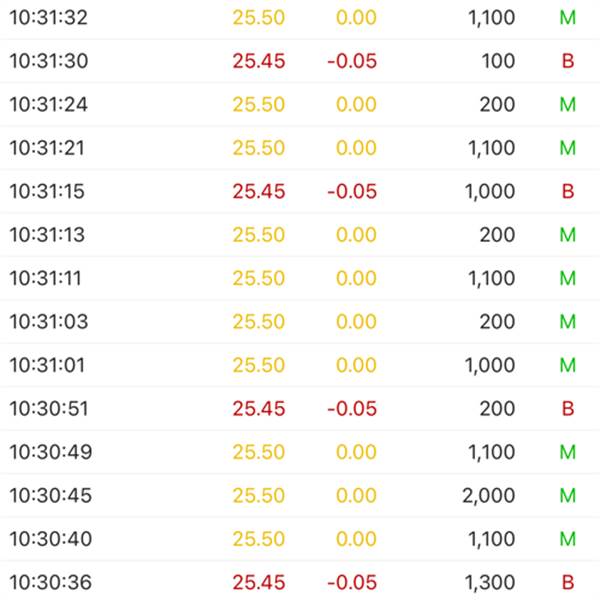
Task: Click the green M marker at 10:31:21
Action: (x=568, y=148)
